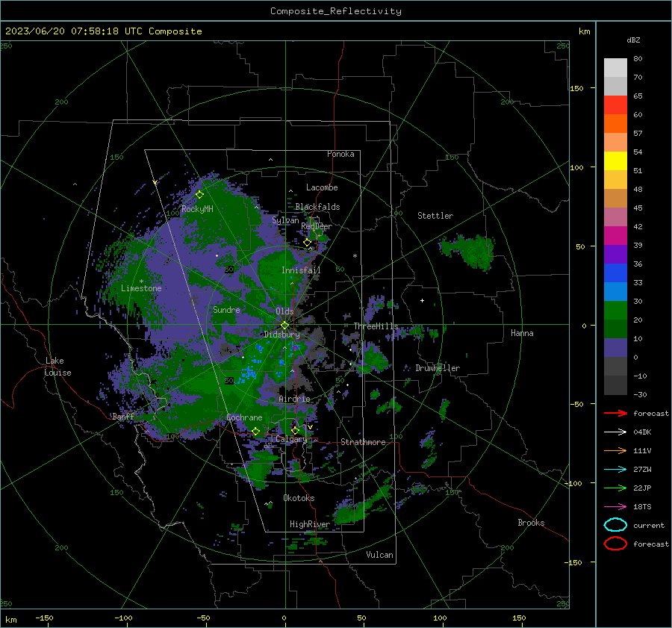Click the 80 dBZ value on color scale

[x=638, y=59]
